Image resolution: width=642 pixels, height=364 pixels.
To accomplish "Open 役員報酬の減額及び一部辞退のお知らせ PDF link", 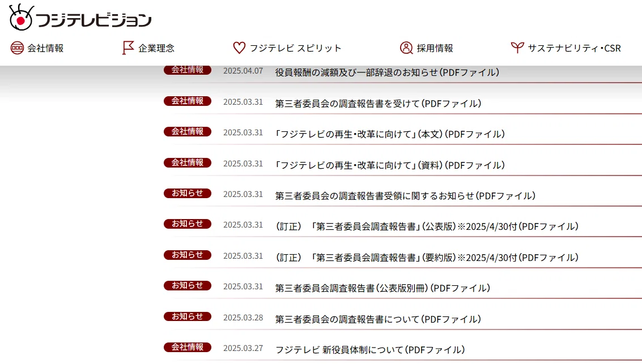I will 387,72.
